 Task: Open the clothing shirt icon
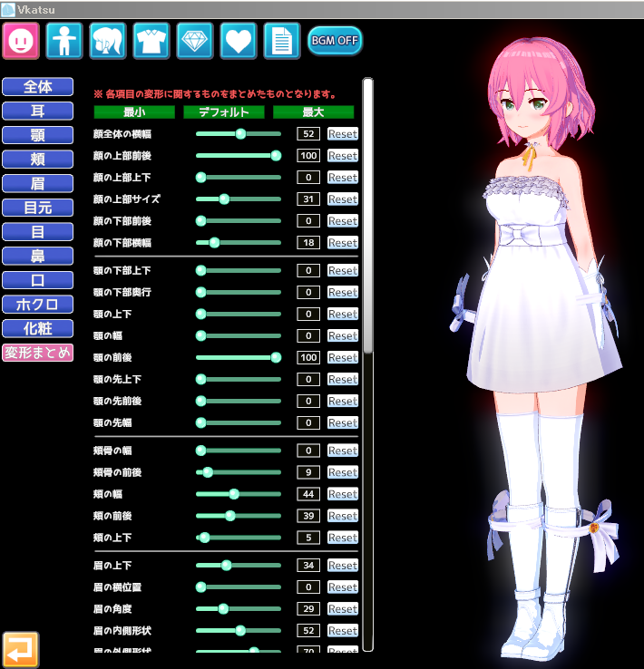[151, 41]
